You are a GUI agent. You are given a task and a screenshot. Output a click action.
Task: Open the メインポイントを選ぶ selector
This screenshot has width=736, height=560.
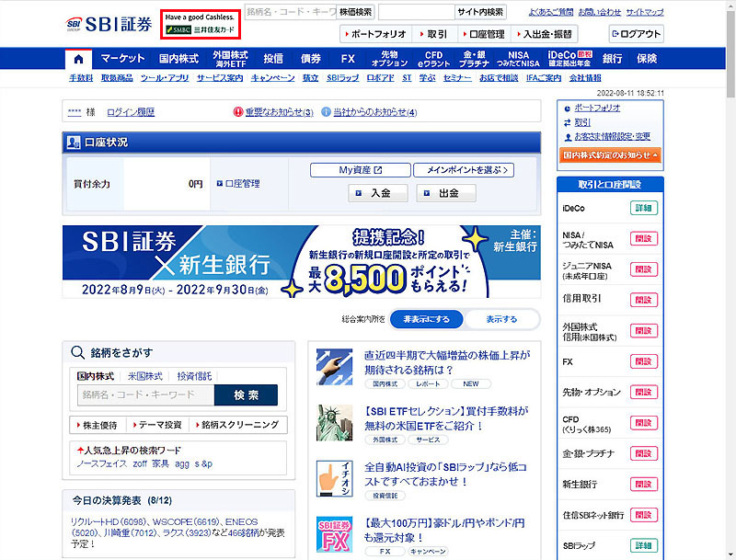[463, 170]
